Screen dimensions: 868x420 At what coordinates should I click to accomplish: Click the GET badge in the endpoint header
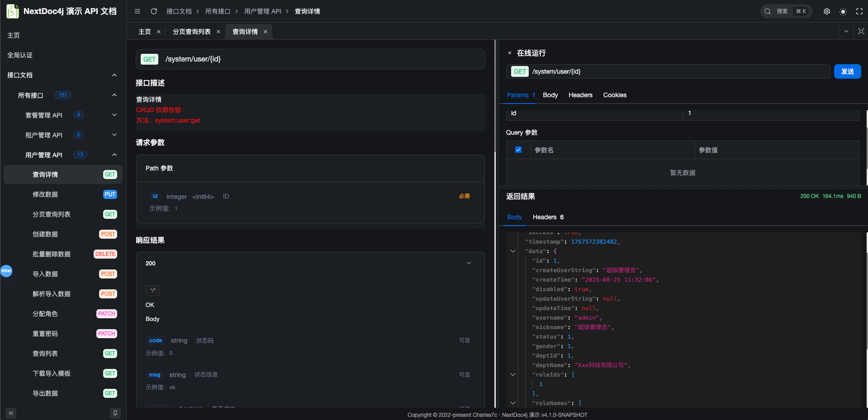point(150,59)
